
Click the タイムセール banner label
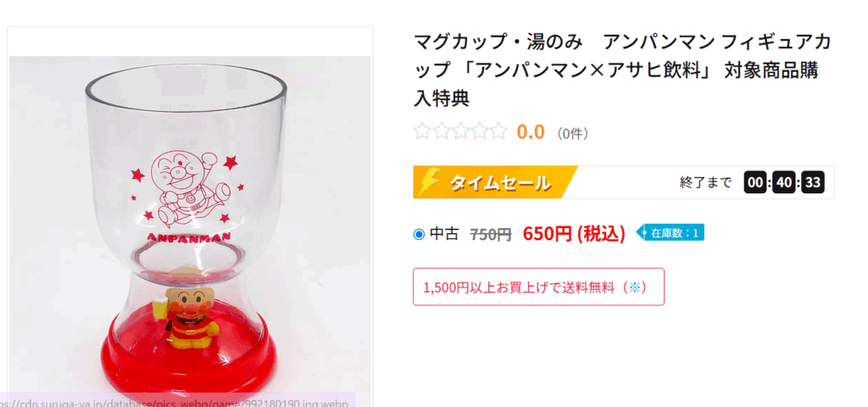coord(499,182)
